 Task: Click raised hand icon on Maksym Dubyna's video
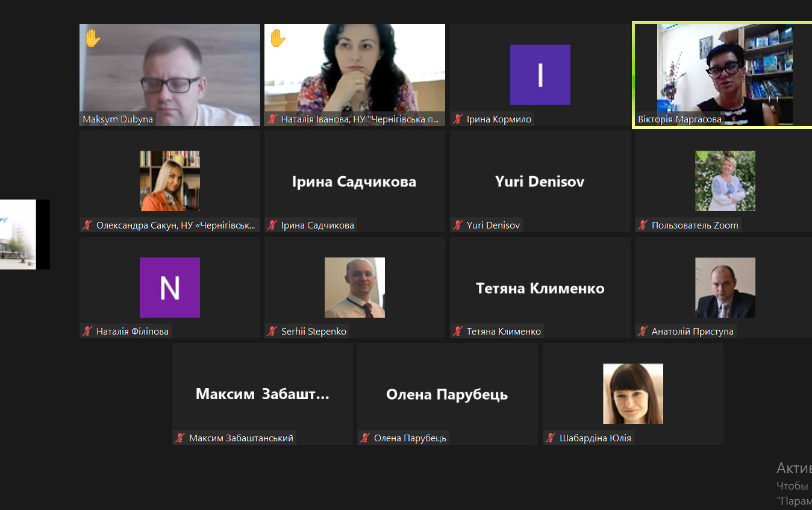coord(93,38)
